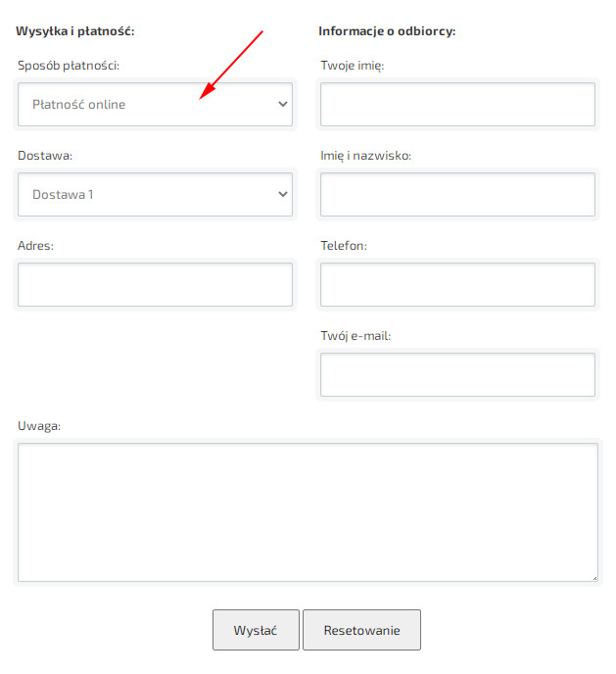Viewport: 616px width, 674px height.
Task: Click the Imię i nazwisko input box
Action: tap(457, 194)
